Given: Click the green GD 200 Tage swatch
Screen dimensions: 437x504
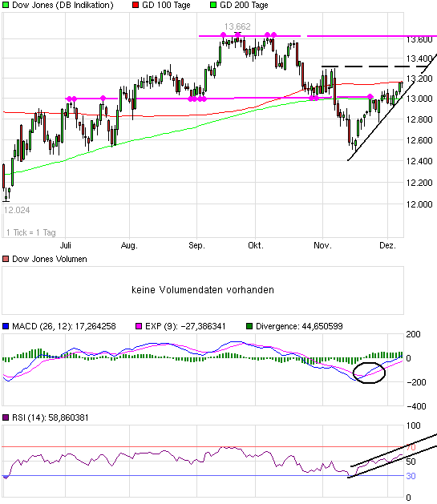Looking at the screenshot, I should tap(213, 5).
